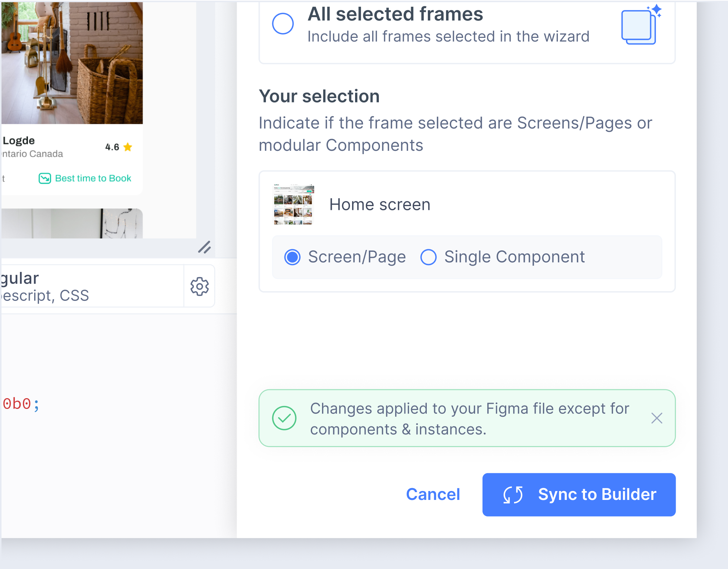Select the Screen/Page radio button
The height and width of the screenshot is (569, 728).
click(x=292, y=257)
